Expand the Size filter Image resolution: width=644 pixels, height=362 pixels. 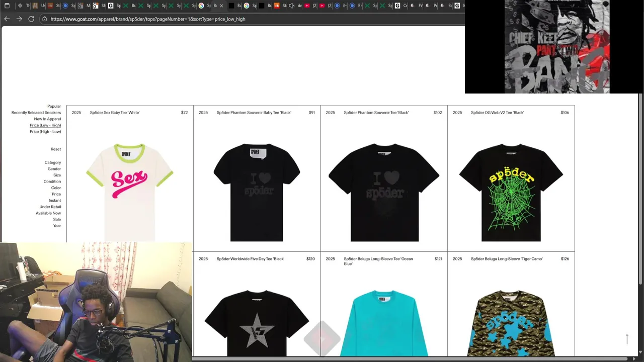57,175
